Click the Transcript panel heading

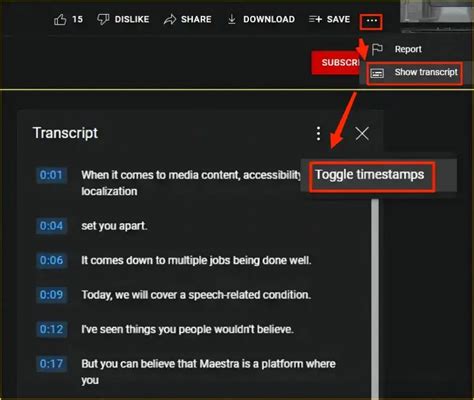[x=65, y=133]
